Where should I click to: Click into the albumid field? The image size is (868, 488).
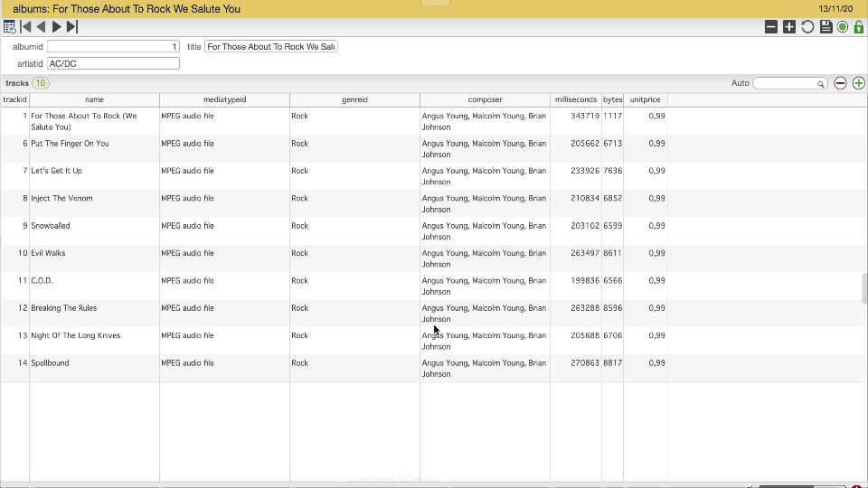pos(114,46)
